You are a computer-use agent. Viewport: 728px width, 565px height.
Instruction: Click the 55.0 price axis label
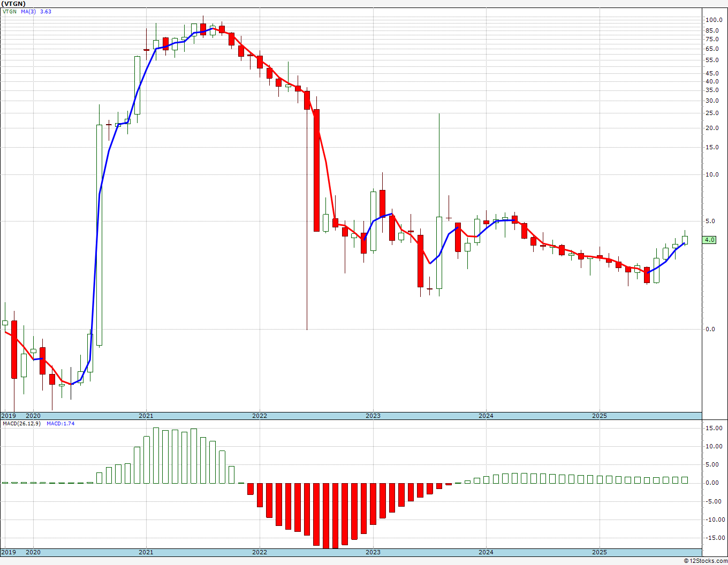click(711, 60)
